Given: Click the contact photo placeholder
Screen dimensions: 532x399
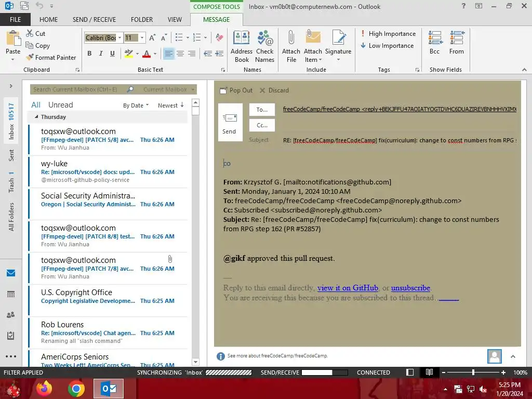Looking at the screenshot, I should coord(495,356).
